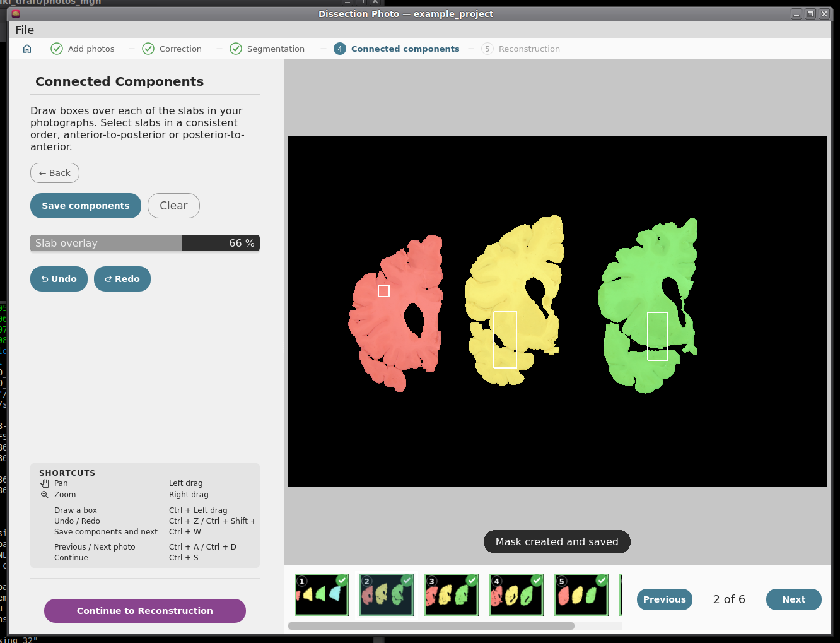Click the Segmentation step checkmark icon
This screenshot has height=643, width=840.
point(236,49)
